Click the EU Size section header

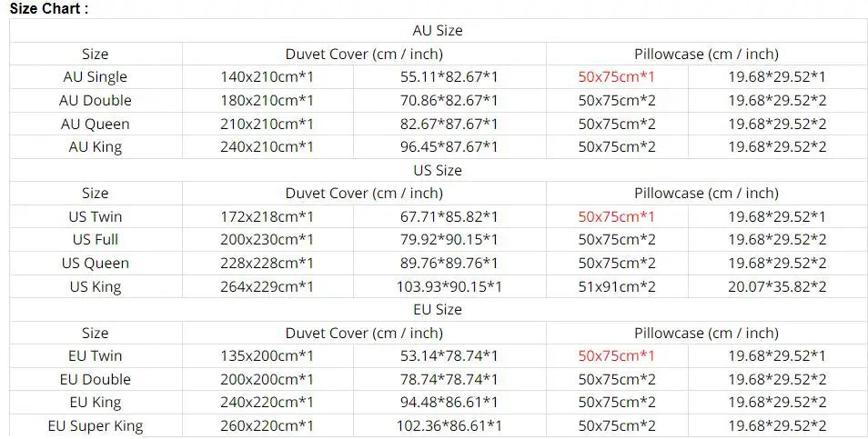tap(438, 310)
